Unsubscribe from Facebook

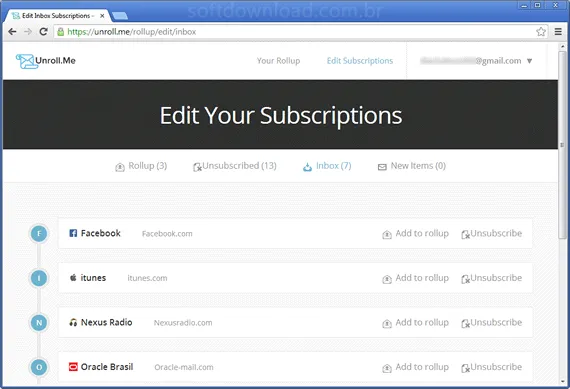pyautogui.click(x=491, y=234)
